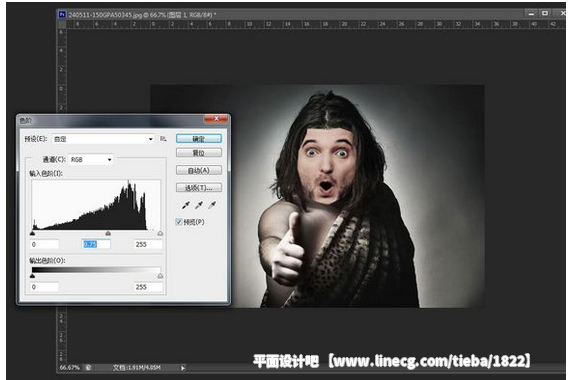
Task: Click the midtone gamma input field
Action: (96, 244)
